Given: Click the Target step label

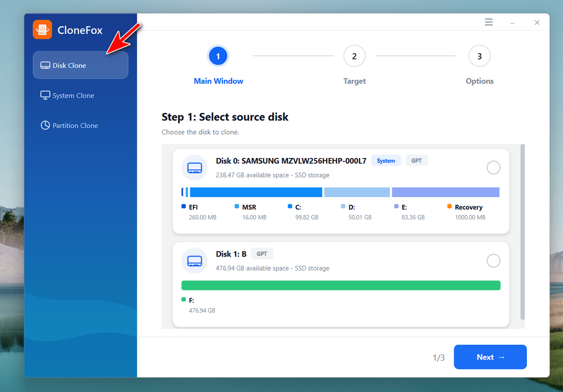Looking at the screenshot, I should click(x=354, y=81).
